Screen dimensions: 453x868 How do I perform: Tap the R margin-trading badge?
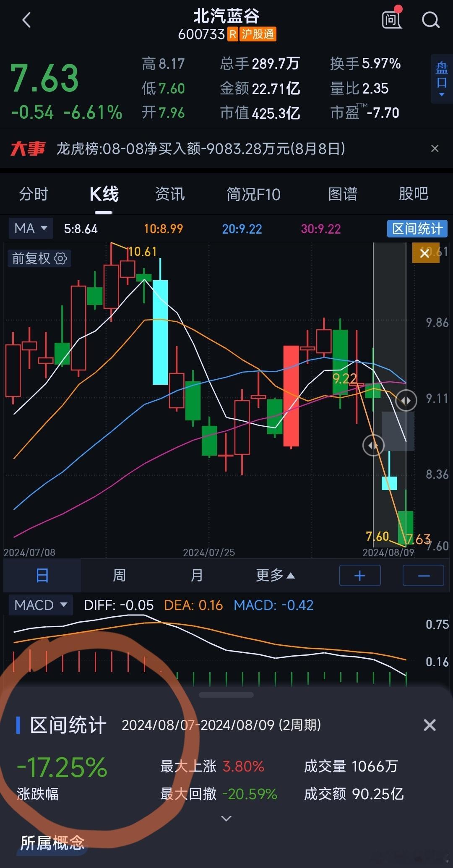233,34
